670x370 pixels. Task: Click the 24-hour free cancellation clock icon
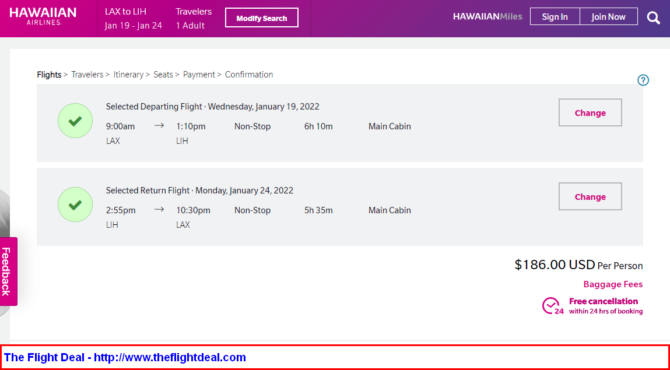(552, 306)
